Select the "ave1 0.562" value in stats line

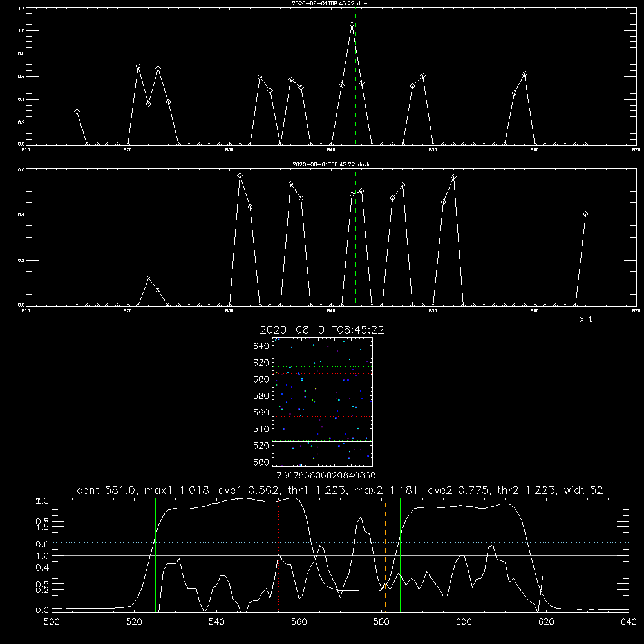click(249, 490)
